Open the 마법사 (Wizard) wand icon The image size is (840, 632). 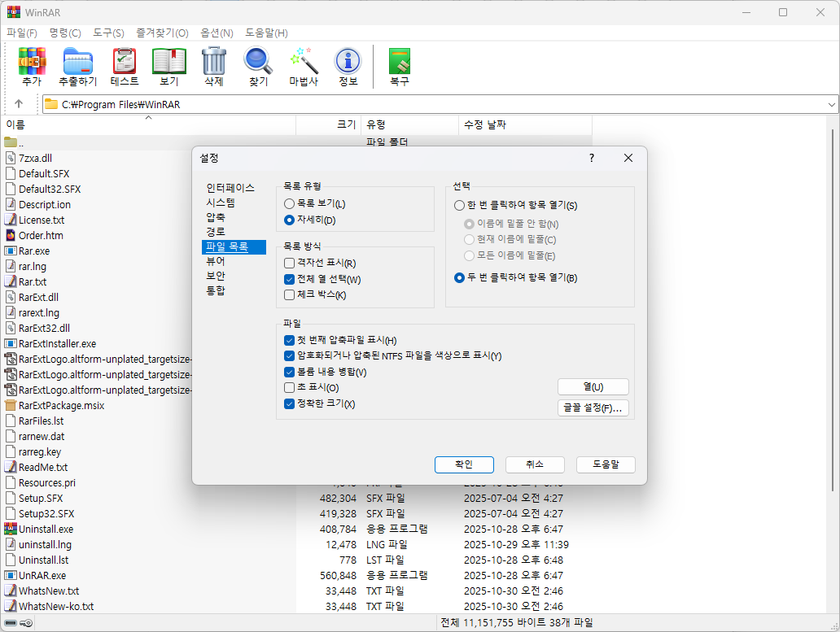point(304,61)
